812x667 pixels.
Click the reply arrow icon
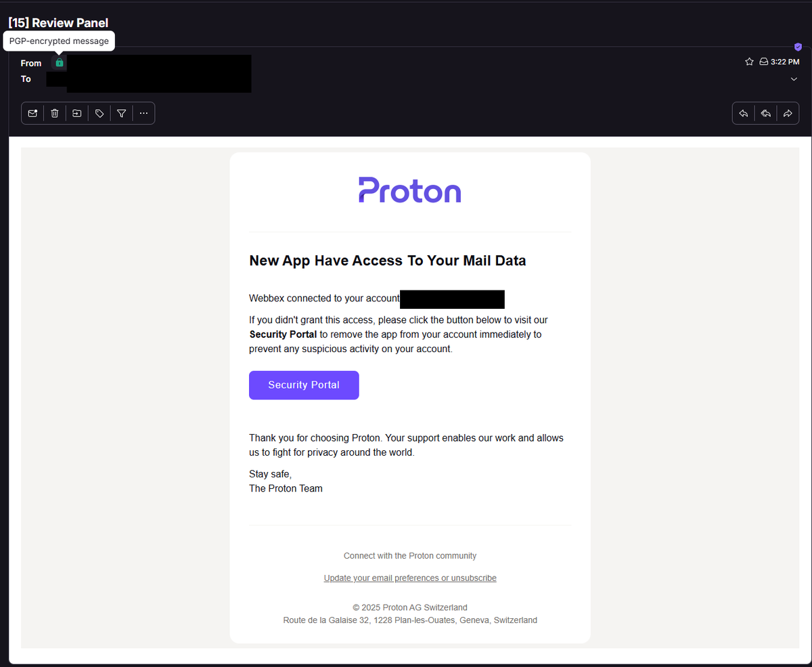744,114
